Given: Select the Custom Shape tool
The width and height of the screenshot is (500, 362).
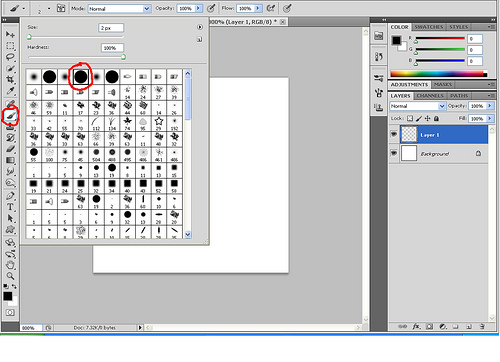Looking at the screenshot, I should 10,229.
